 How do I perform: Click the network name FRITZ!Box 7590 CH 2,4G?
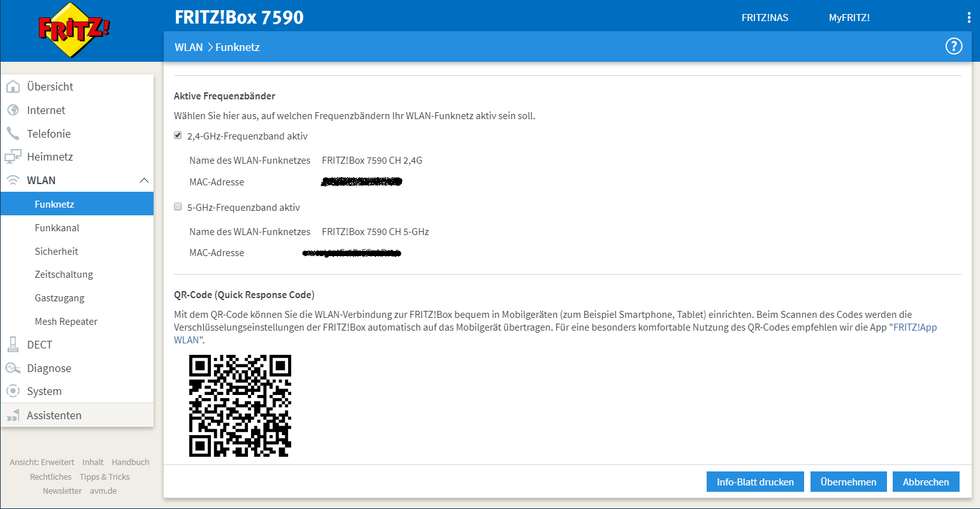click(x=372, y=161)
